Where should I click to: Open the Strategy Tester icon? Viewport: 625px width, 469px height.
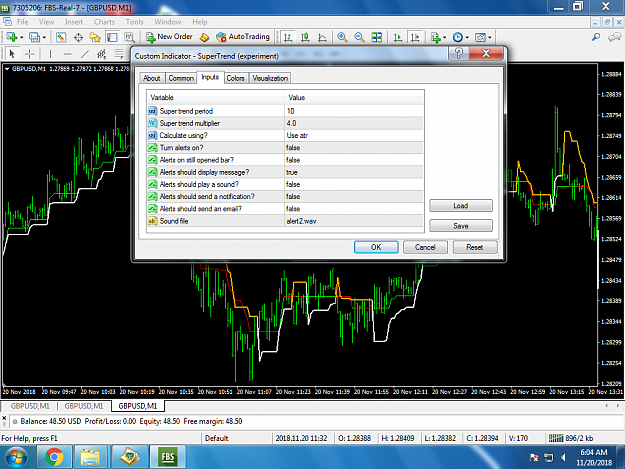click(129, 37)
